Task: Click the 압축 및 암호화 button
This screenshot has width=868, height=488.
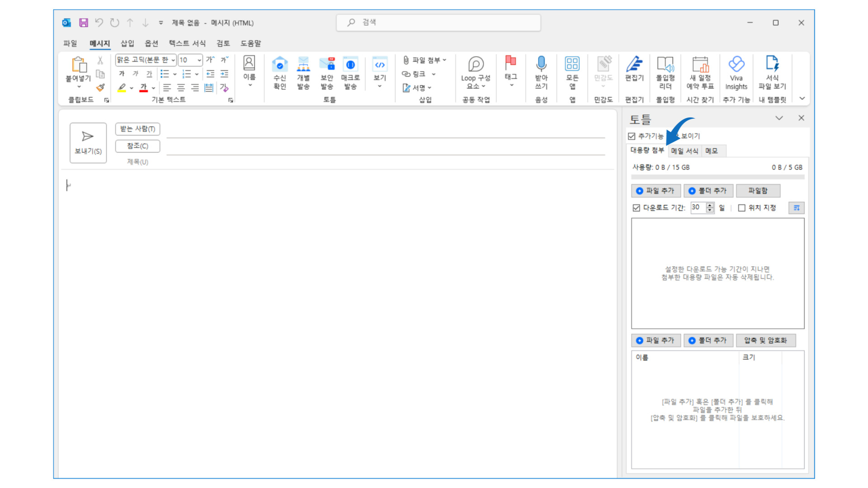Action: [765, 340]
